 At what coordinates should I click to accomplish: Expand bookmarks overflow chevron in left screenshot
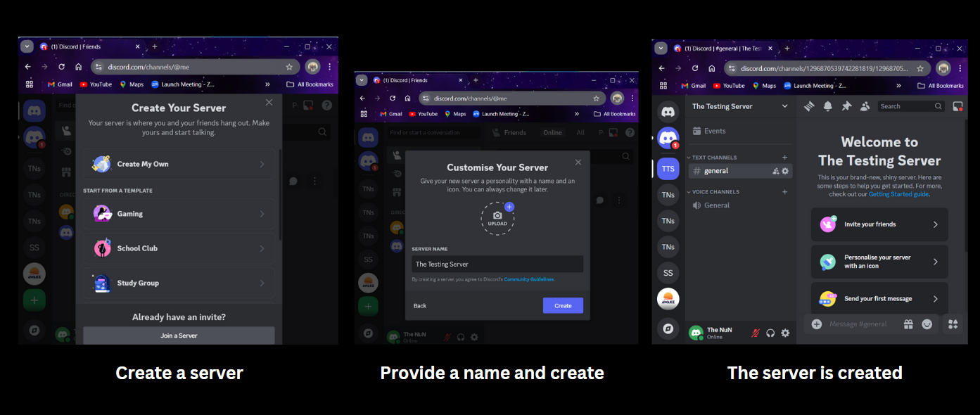point(267,84)
